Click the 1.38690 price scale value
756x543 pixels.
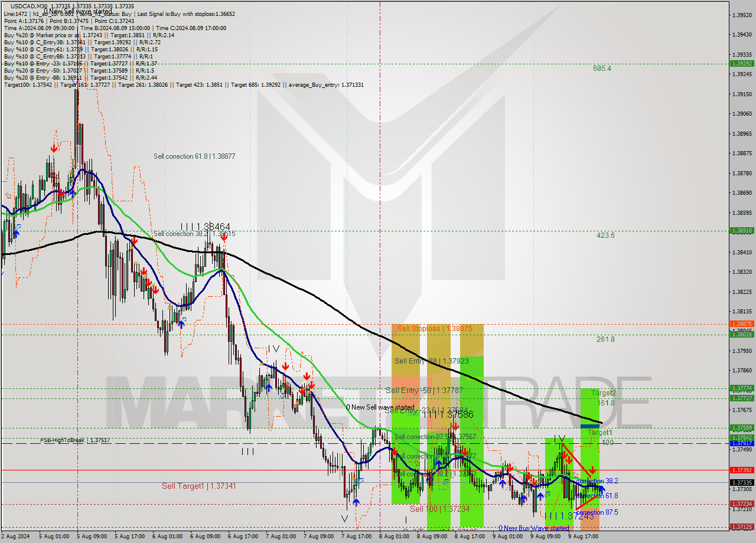742,193
